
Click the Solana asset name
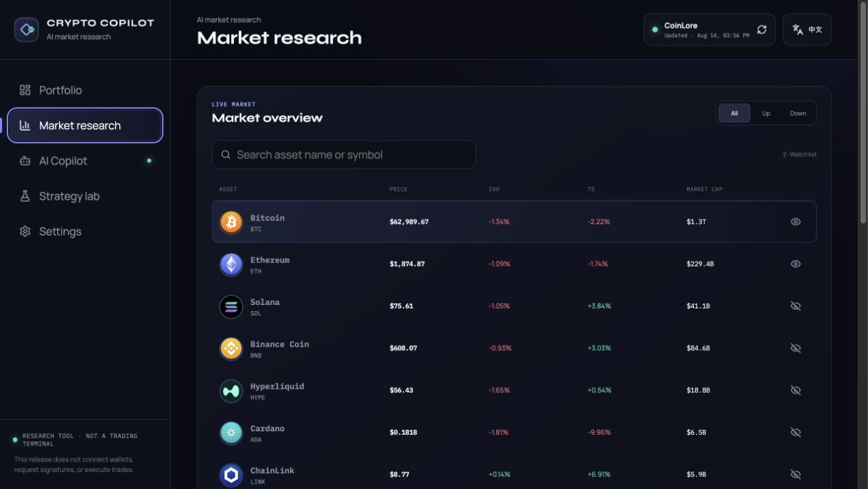pyautogui.click(x=265, y=302)
